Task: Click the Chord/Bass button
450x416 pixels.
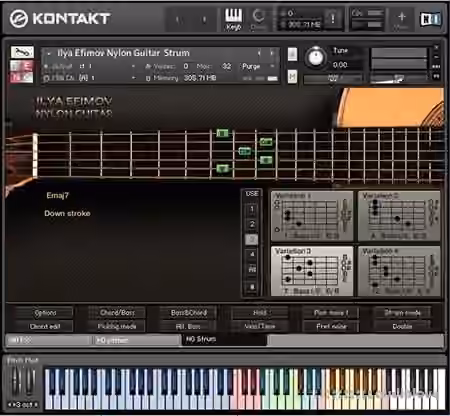Action: (x=117, y=313)
